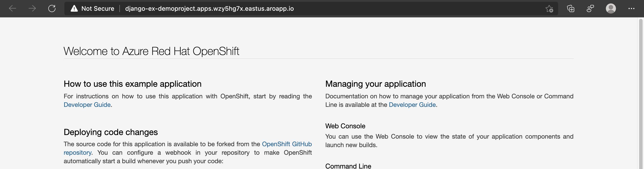Click the browser back arrow
Image resolution: width=644 pixels, height=169 pixels.
click(x=13, y=8)
